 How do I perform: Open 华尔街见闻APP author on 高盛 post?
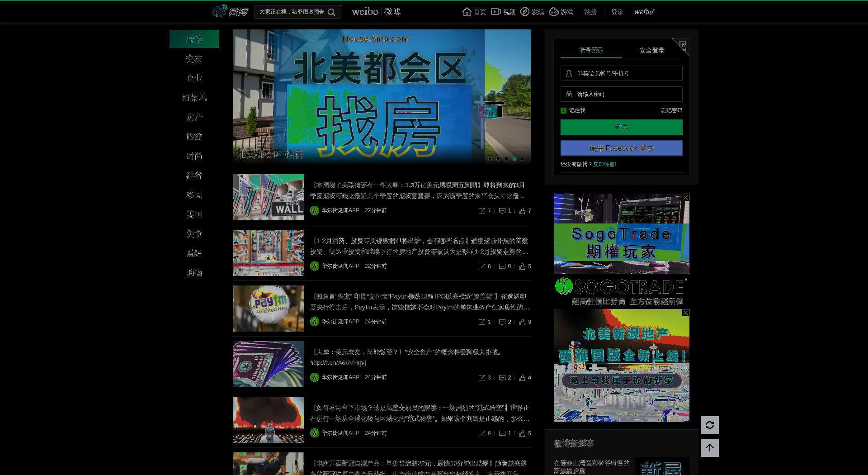tap(340, 433)
